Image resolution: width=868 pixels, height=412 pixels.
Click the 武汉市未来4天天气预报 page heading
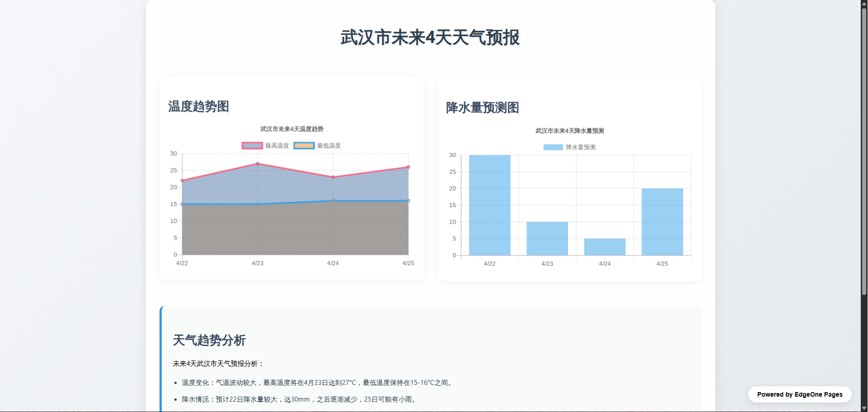(x=430, y=37)
